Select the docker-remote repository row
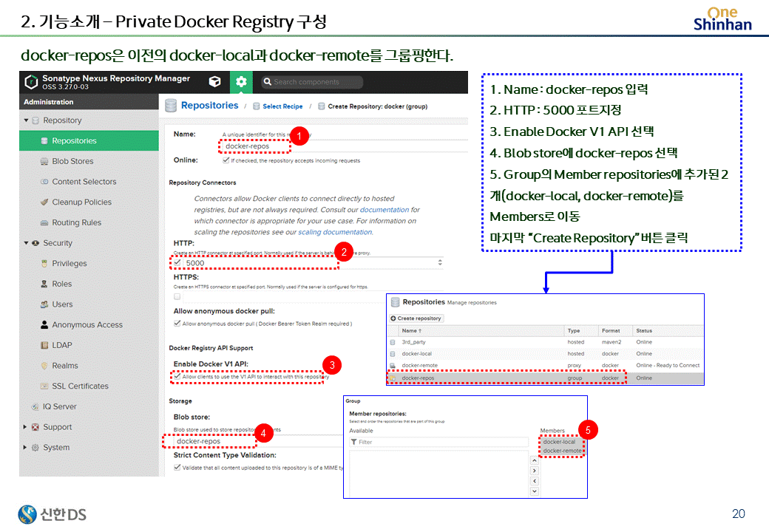 [x=546, y=366]
